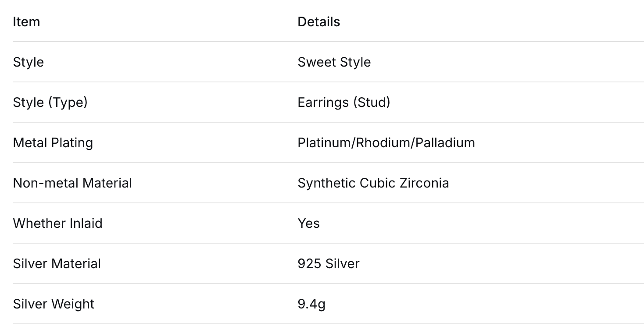Click the Metal Plating label

[x=53, y=142]
